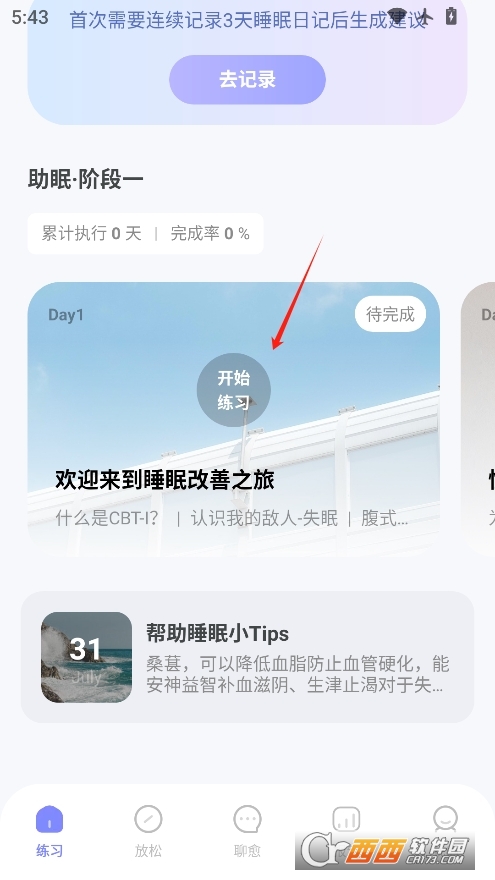Open the Day1 sleep improvement card
Image resolution: width=495 pixels, height=880 pixels.
tap(233, 419)
